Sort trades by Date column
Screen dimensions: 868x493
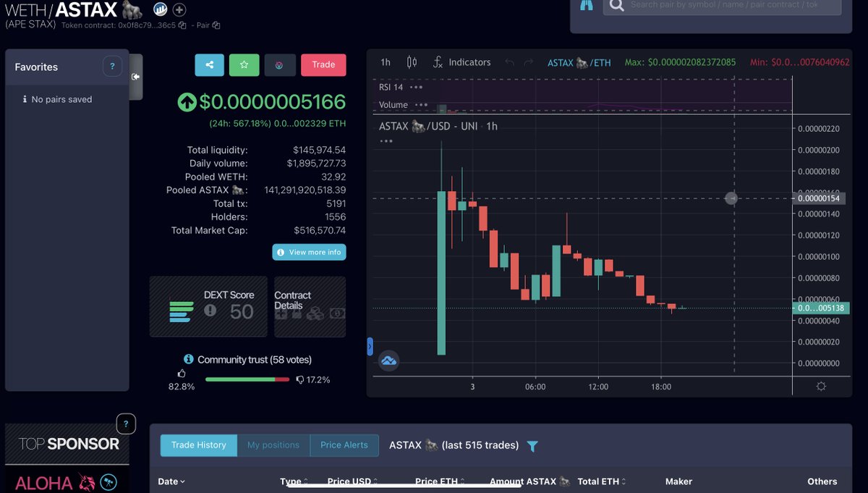(x=171, y=481)
